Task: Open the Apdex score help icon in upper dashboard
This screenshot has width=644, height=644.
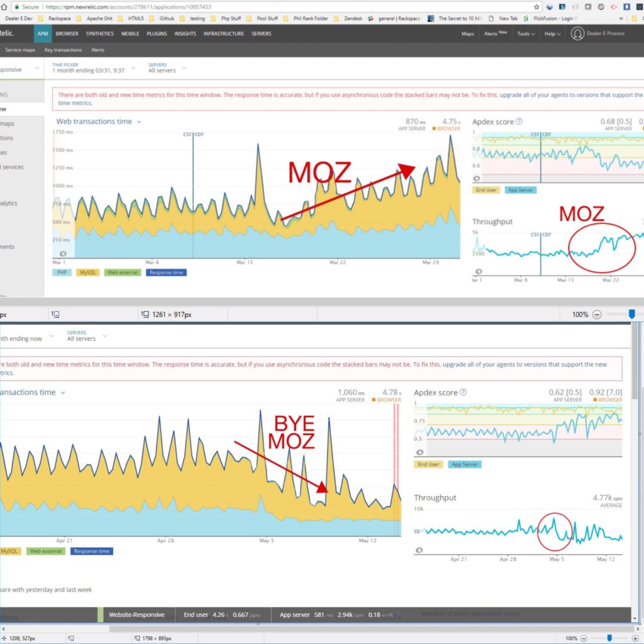Action: [x=519, y=121]
